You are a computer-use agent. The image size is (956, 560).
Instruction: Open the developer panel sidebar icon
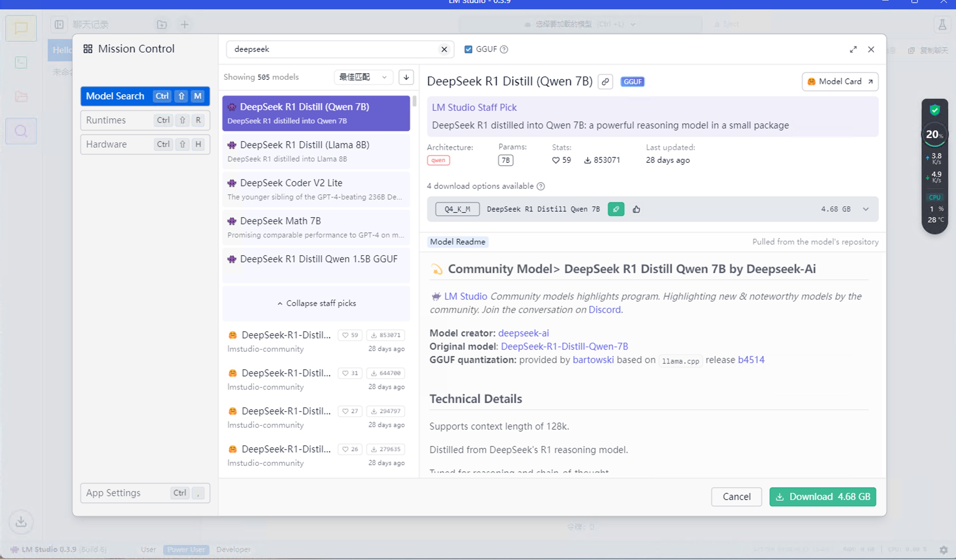coord(21,62)
